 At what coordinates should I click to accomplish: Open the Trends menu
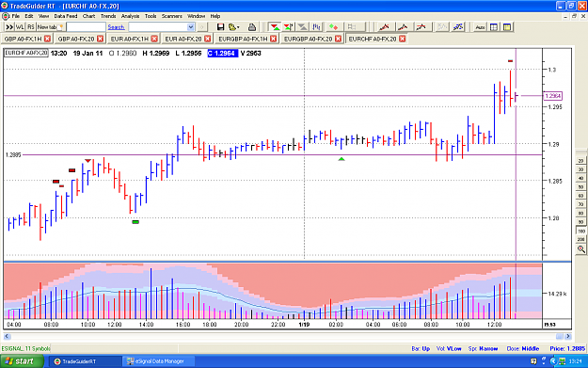(108, 16)
